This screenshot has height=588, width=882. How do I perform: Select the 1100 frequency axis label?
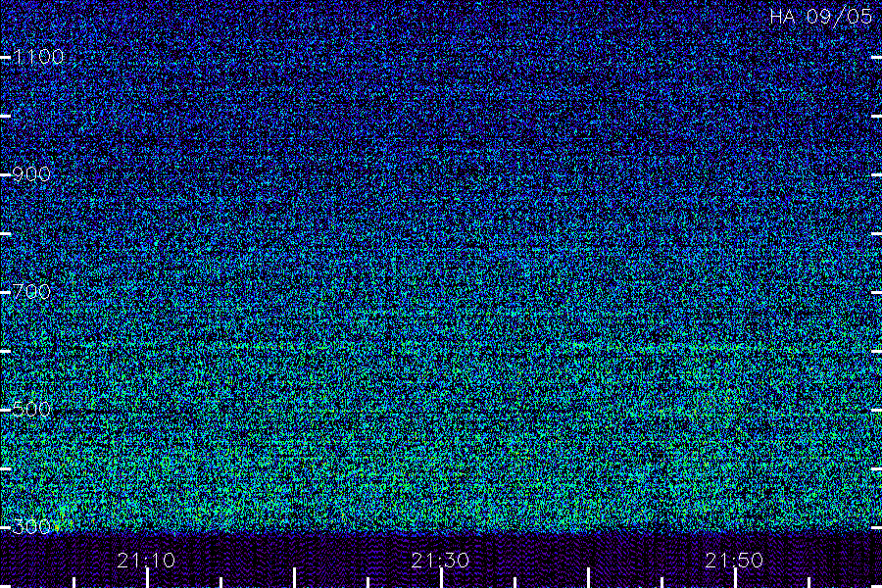[x=38, y=57]
